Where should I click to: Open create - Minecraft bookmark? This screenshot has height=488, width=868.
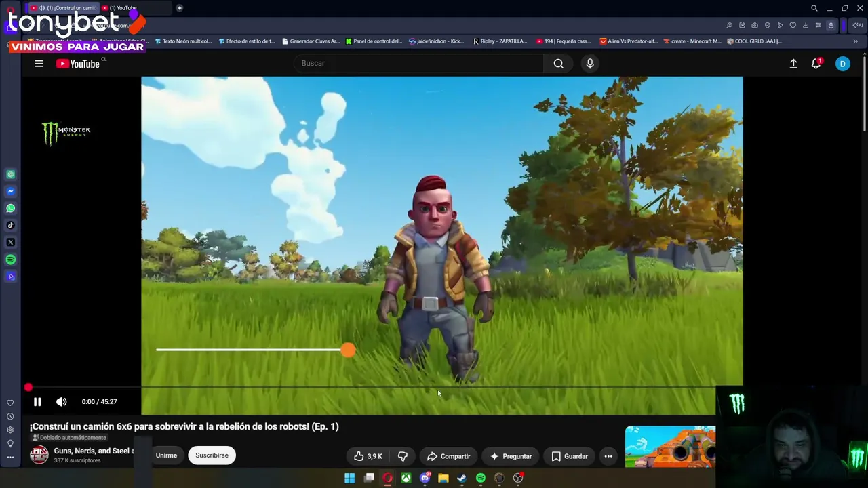pyautogui.click(x=692, y=41)
